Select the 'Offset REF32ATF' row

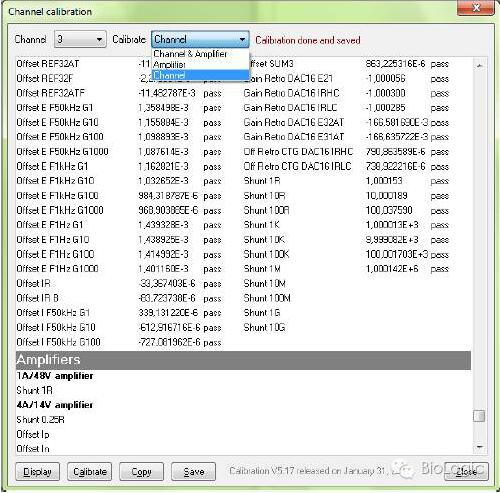pos(119,93)
